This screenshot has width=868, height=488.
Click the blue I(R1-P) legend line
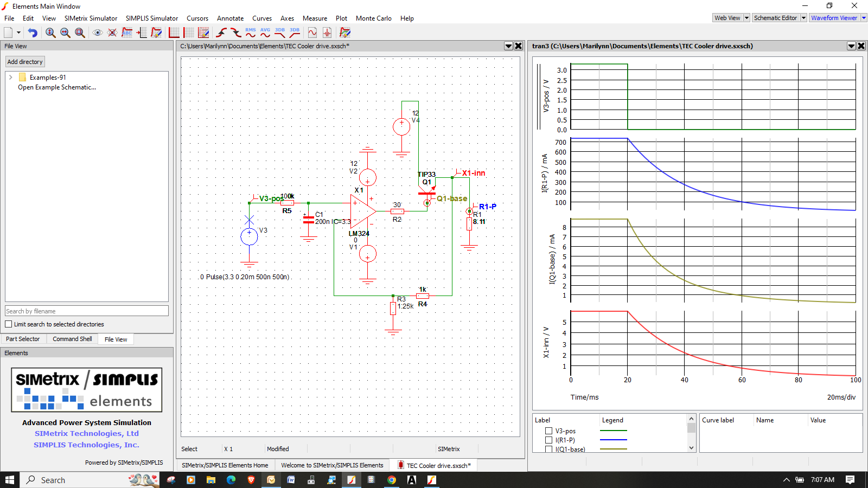click(x=614, y=440)
